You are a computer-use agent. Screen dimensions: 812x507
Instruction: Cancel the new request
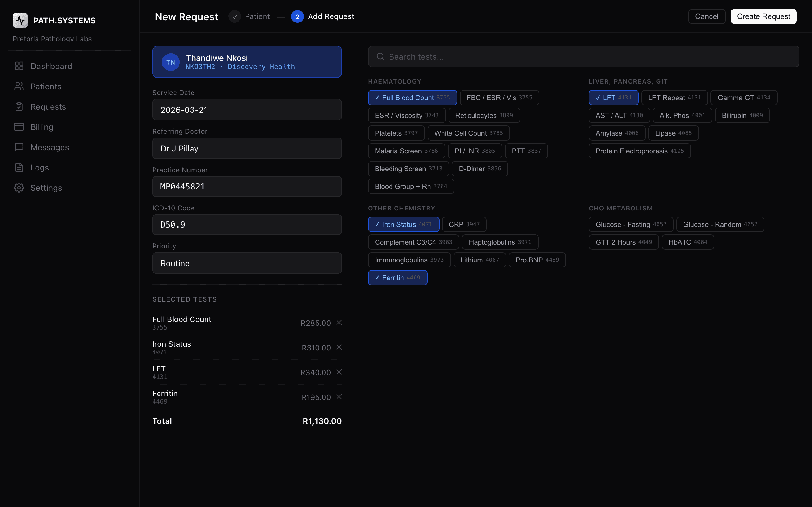[x=707, y=16]
